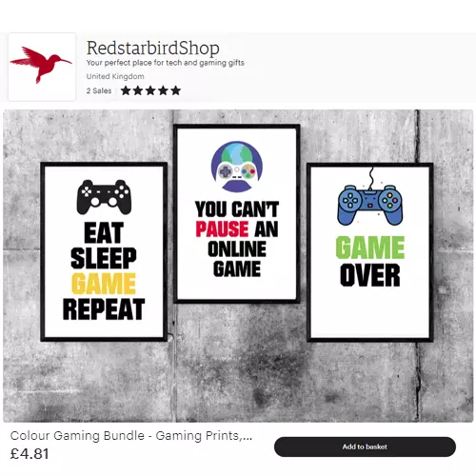Click the last star in the rating

click(x=176, y=90)
